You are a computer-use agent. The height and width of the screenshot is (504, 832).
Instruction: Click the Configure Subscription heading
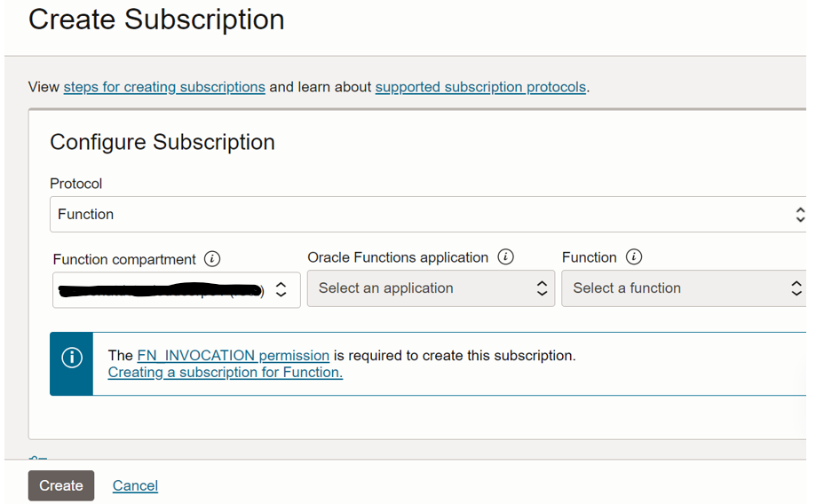pyautogui.click(x=162, y=142)
